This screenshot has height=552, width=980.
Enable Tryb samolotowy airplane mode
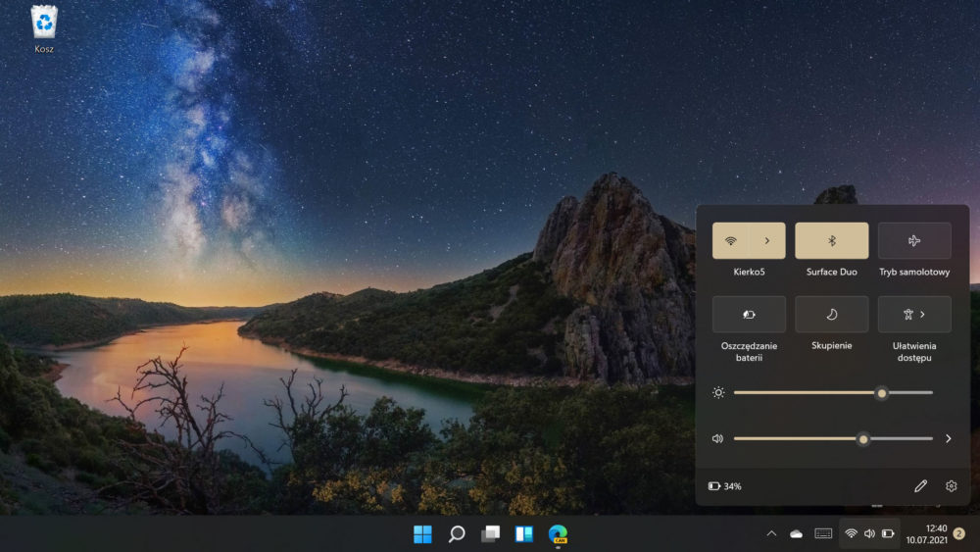pyautogui.click(x=914, y=240)
